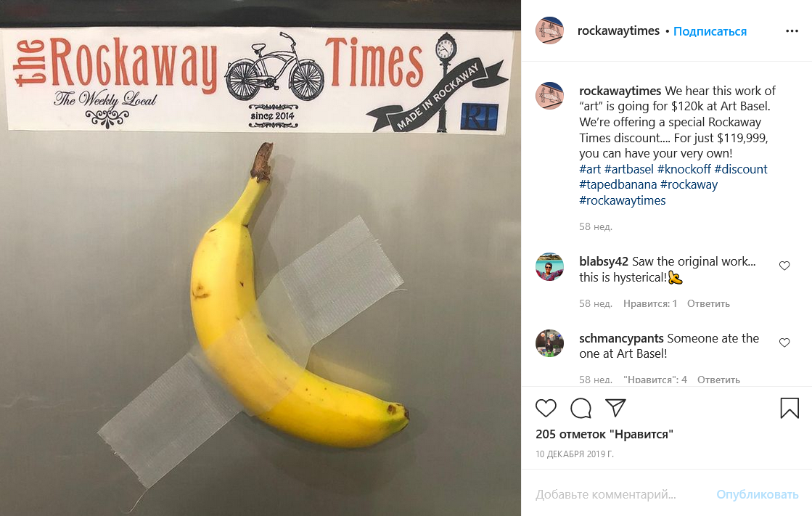The width and height of the screenshot is (812, 516).
Task: Open rockawaytimes header profile avatar
Action: click(549, 30)
